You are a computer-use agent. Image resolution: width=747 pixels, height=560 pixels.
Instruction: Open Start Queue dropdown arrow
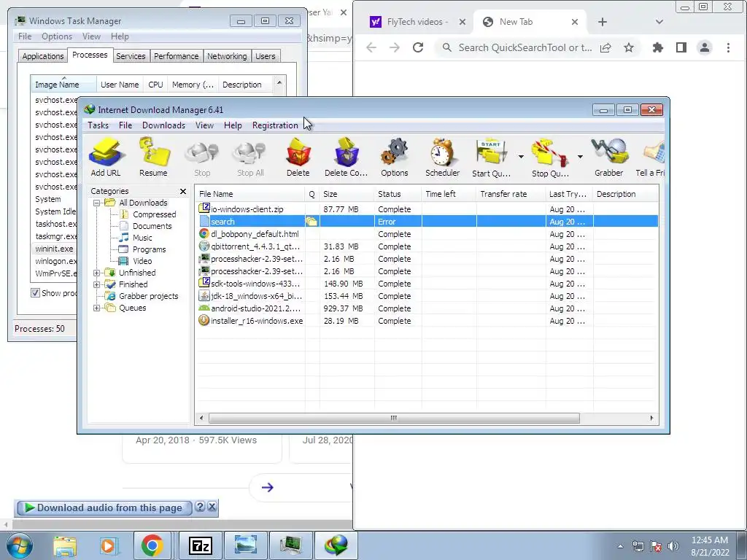(521, 157)
